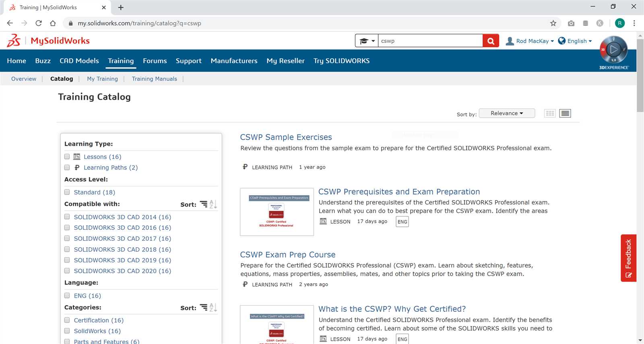The width and height of the screenshot is (644, 344).
Task: Click Compatible with sort descending icon
Action: [204, 204]
